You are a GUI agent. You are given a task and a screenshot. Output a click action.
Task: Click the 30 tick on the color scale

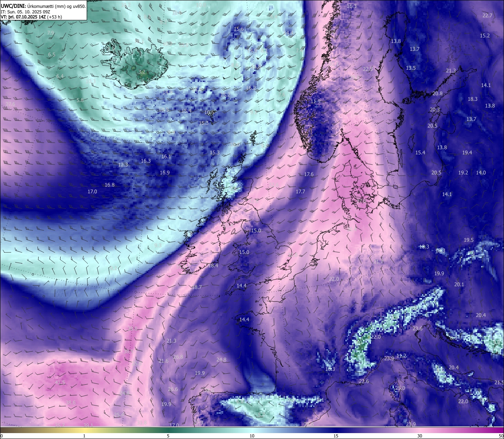coord(420,436)
